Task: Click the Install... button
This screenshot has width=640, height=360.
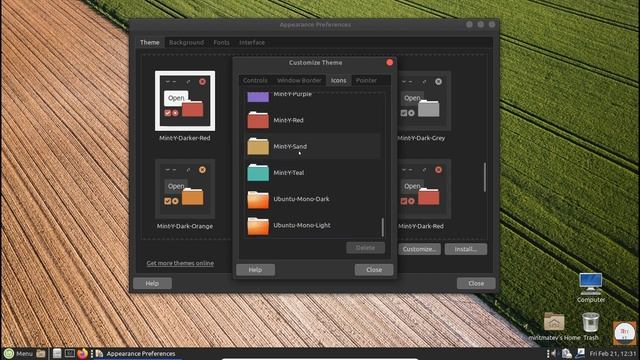Action: [465, 249]
